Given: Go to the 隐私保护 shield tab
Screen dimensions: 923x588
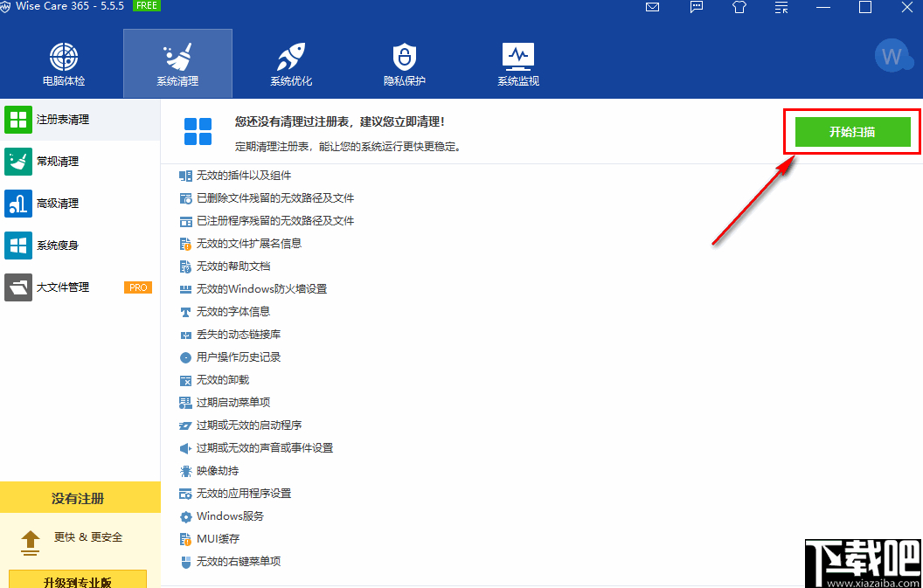Looking at the screenshot, I should [x=405, y=64].
